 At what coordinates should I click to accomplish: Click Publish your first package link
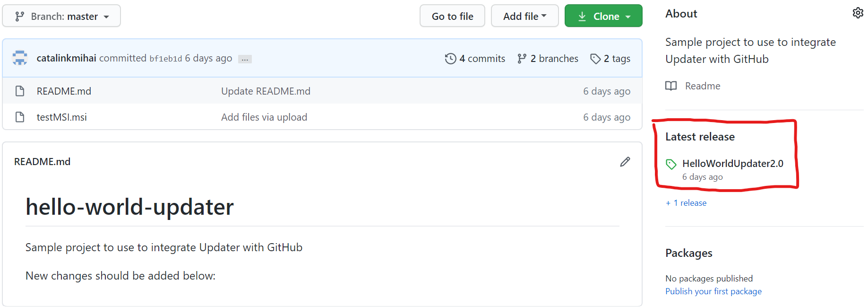[x=713, y=291]
